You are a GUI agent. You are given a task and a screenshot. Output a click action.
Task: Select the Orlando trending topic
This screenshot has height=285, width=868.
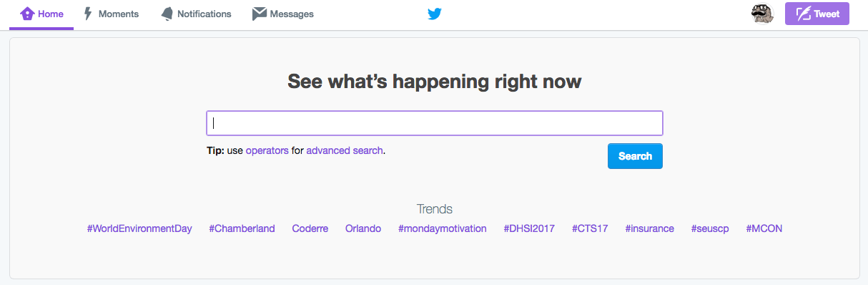tap(363, 228)
